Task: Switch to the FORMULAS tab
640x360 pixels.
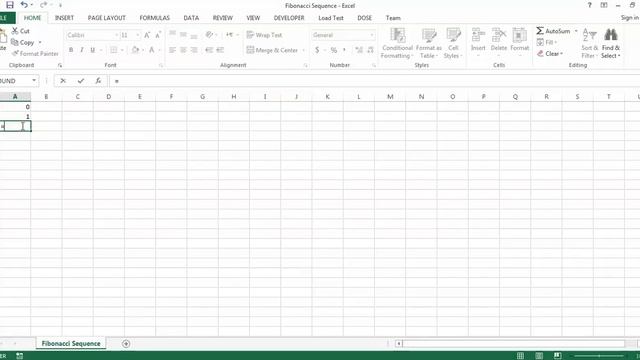Action: pyautogui.click(x=154, y=18)
